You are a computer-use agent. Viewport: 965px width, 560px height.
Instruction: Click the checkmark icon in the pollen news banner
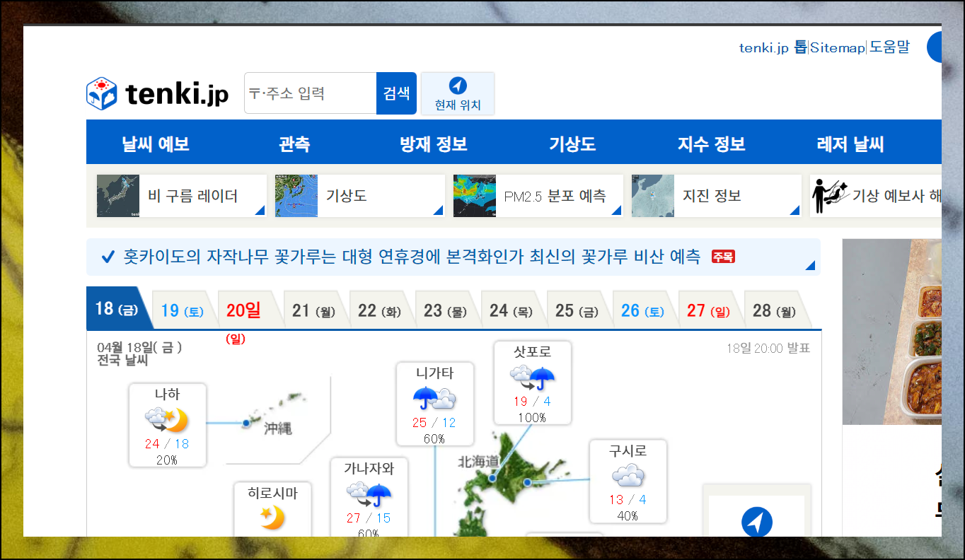pos(108,257)
